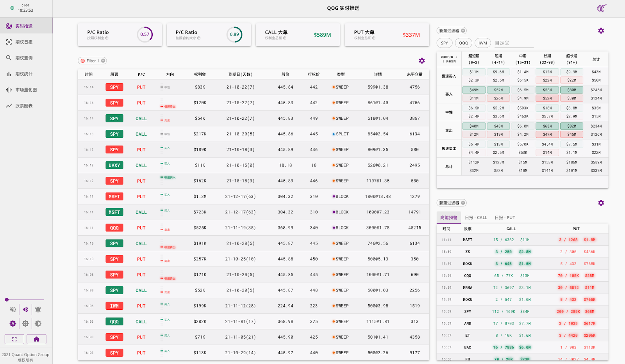The image size is (625, 364).
Task: Enable the ringing bell alert icon
Action: (38, 309)
